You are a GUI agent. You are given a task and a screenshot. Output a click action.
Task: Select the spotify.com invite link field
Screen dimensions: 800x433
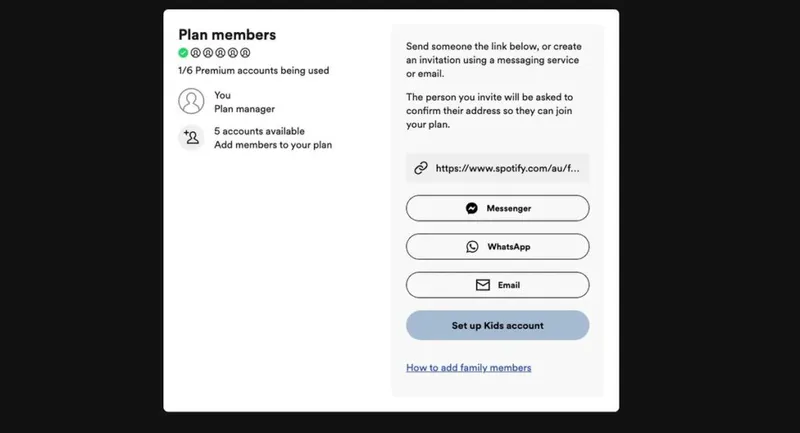pyautogui.click(x=497, y=168)
